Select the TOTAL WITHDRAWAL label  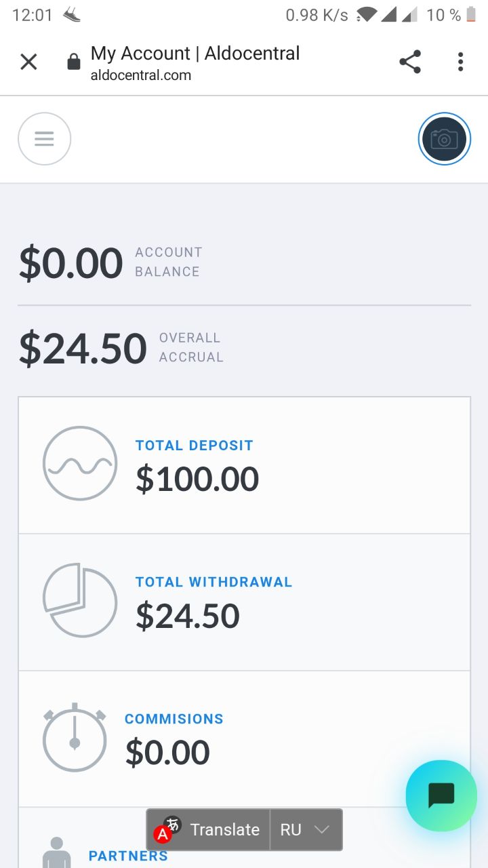(x=213, y=582)
